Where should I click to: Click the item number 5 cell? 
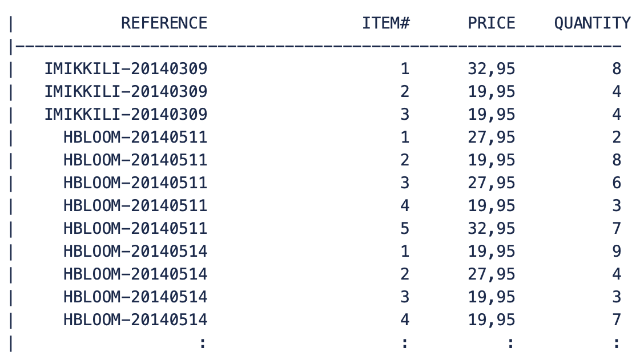(x=405, y=229)
